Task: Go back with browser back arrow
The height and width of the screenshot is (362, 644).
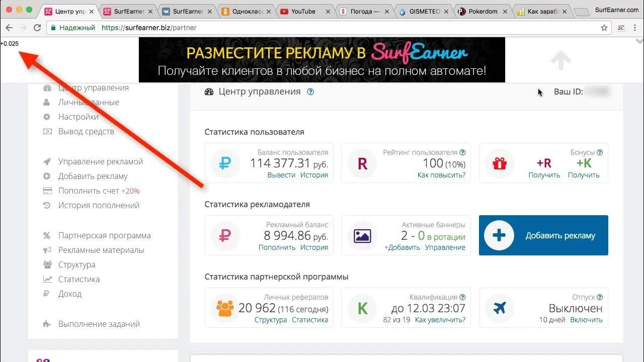Action: [9, 28]
